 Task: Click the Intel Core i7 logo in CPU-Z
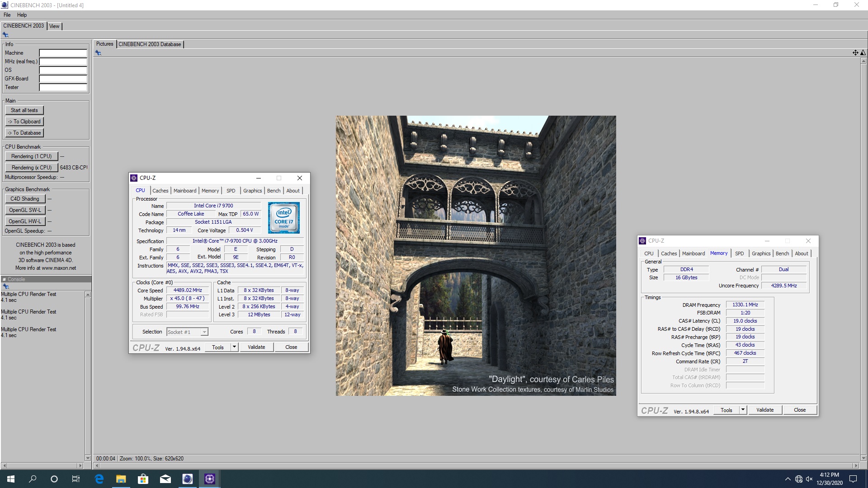pos(284,218)
